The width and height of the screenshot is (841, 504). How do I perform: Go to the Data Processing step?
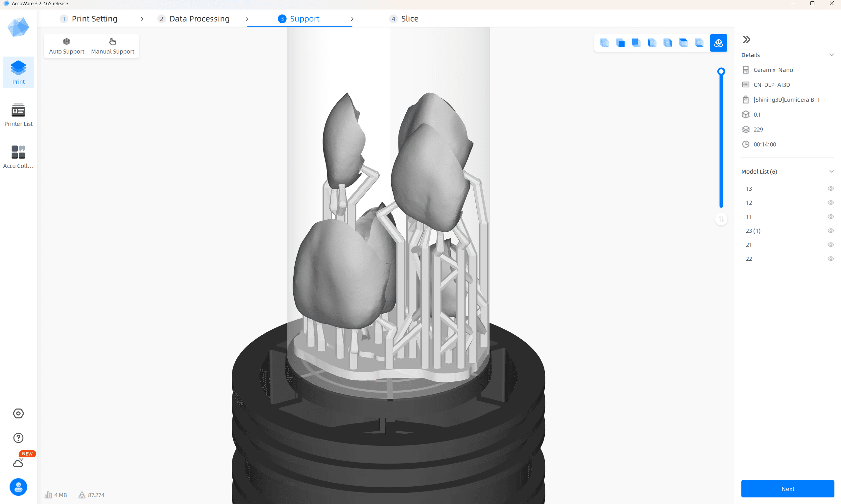tap(194, 19)
